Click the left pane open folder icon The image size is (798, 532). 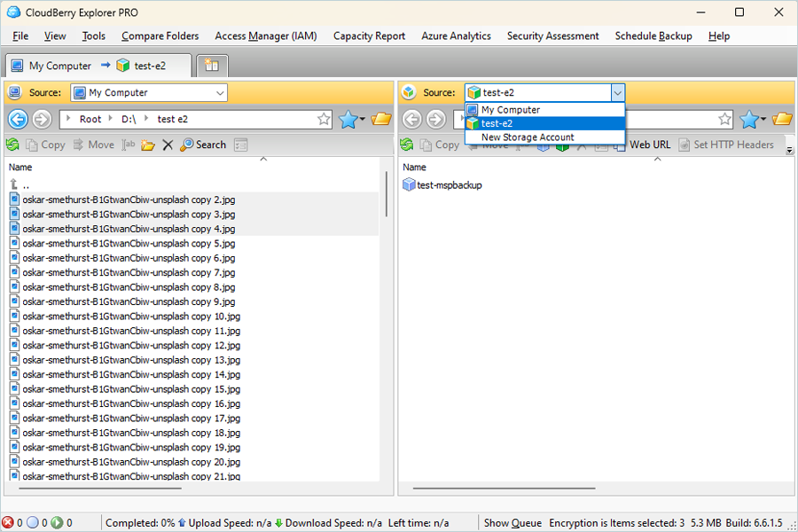[x=380, y=119]
